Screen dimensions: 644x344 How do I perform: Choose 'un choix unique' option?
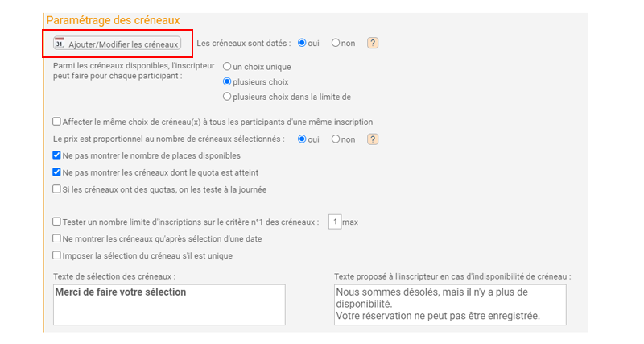(227, 66)
